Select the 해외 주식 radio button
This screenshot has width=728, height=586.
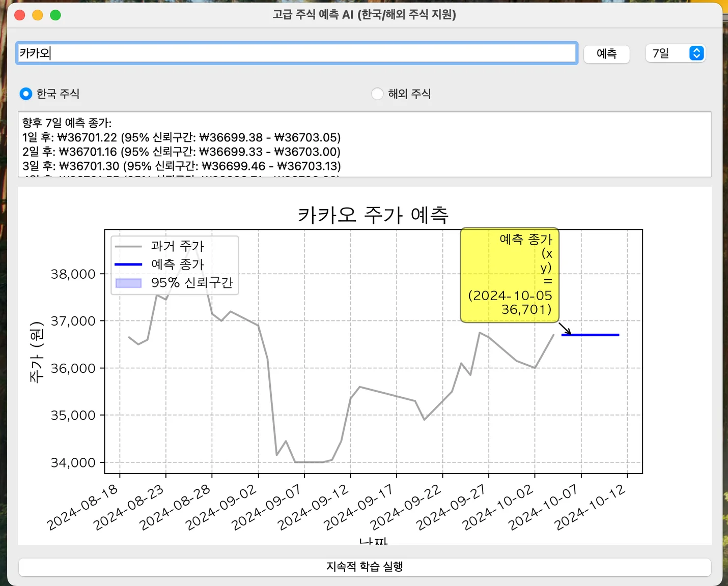pos(401,94)
